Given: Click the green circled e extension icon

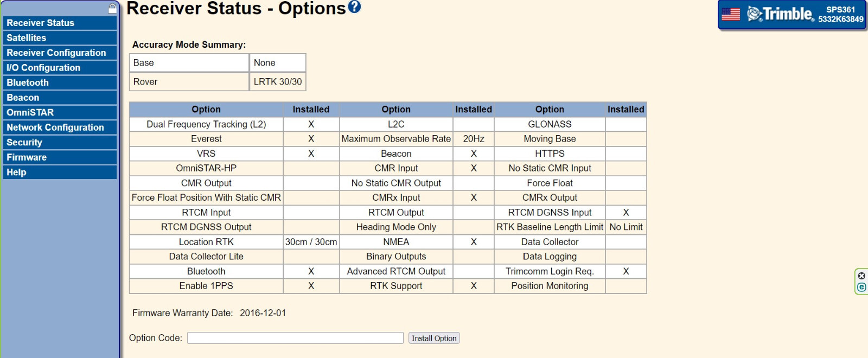Looking at the screenshot, I should (861, 287).
